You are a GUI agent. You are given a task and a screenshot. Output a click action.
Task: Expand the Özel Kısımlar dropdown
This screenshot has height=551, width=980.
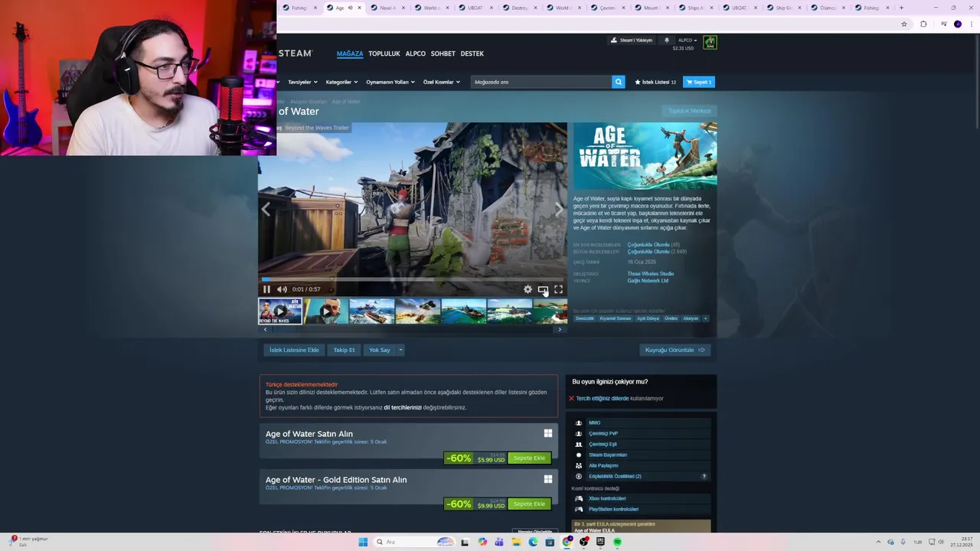click(442, 82)
